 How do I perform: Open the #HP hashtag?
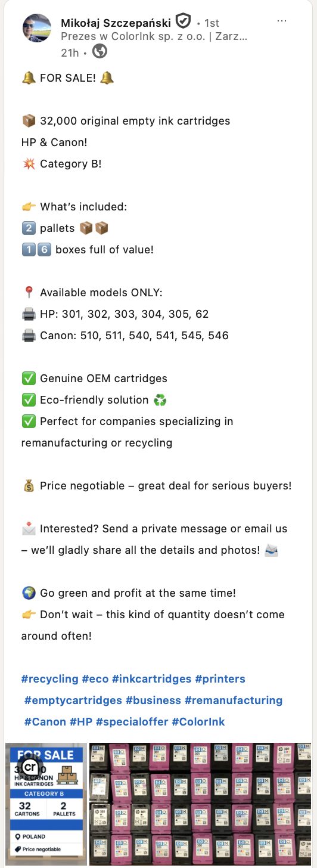[81, 721]
